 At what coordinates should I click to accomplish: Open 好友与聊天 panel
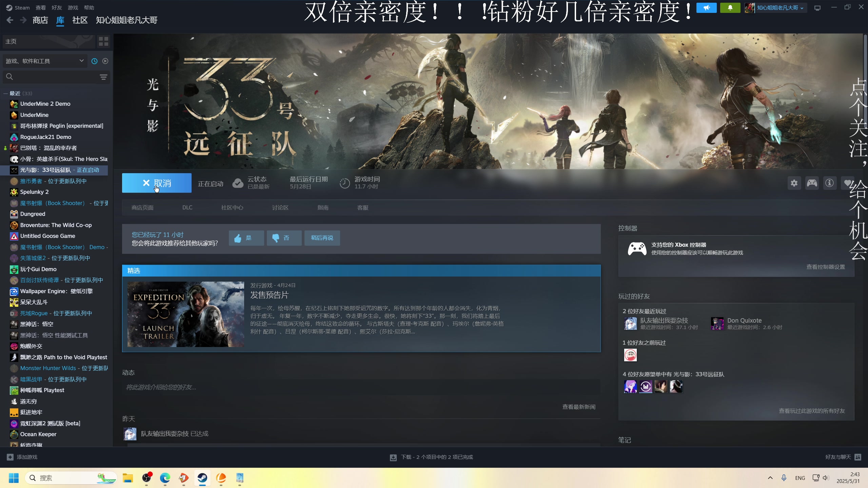843,457
